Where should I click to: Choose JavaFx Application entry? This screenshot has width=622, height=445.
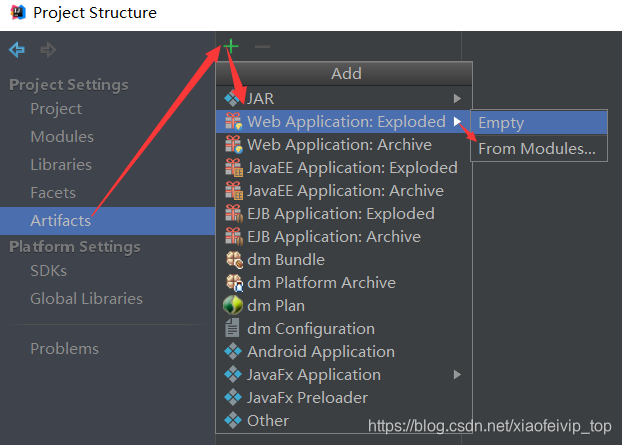point(344,374)
